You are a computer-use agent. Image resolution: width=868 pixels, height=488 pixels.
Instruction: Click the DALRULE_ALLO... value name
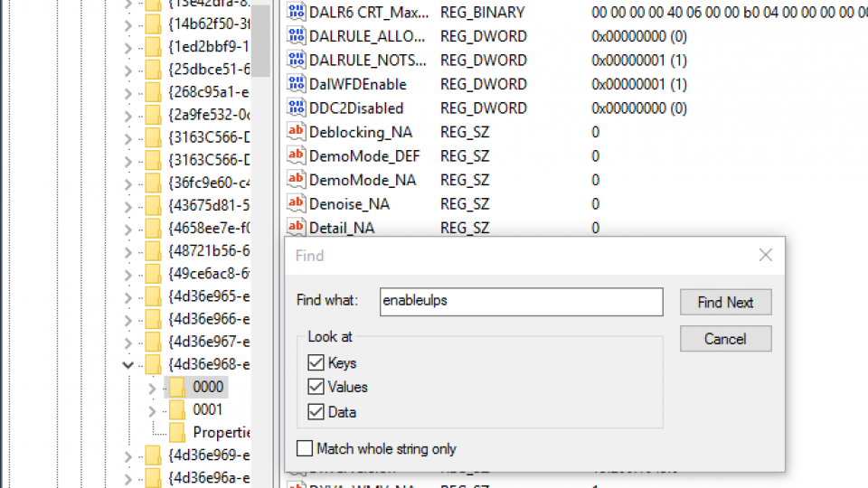click(x=368, y=36)
